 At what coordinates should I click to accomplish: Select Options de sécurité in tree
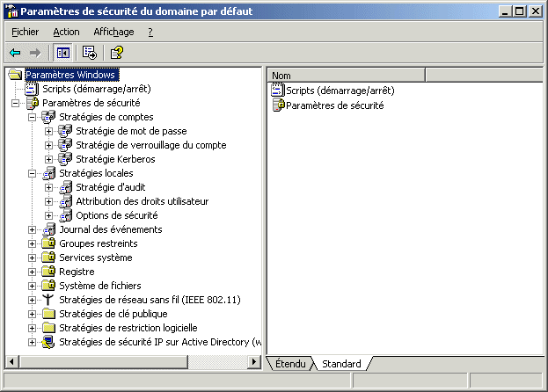click(x=116, y=215)
